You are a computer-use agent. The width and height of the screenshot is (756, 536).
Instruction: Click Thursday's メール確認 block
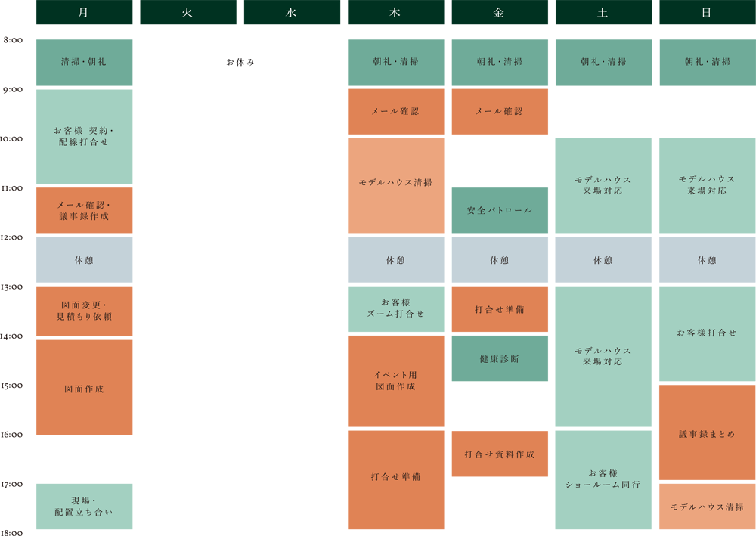(395, 110)
